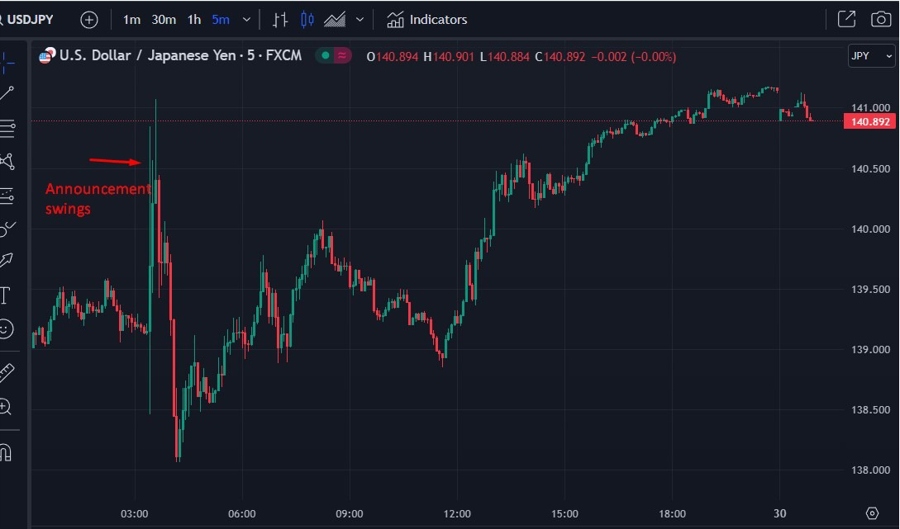This screenshot has height=529, width=900.
Task: Open the emoji icons tool
Action: click(6, 329)
